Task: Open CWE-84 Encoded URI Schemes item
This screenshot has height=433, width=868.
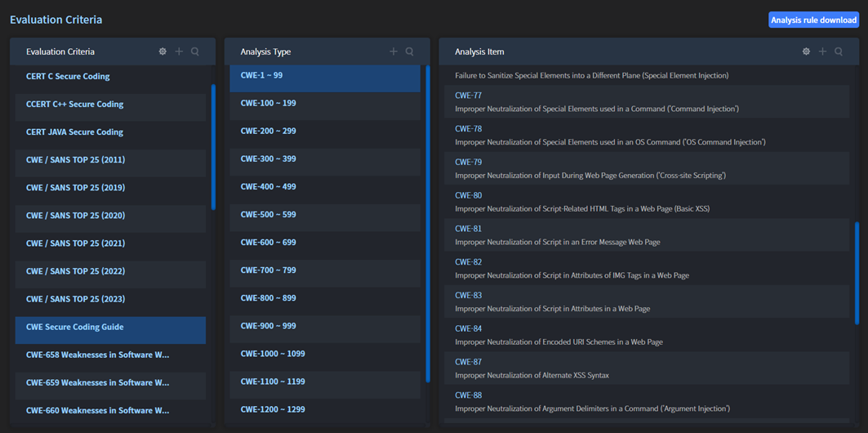Action: click(647, 335)
